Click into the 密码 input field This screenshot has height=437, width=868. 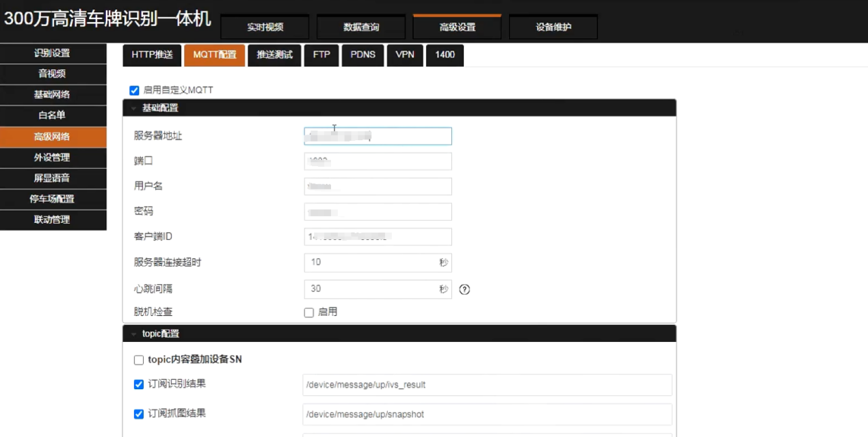378,212
